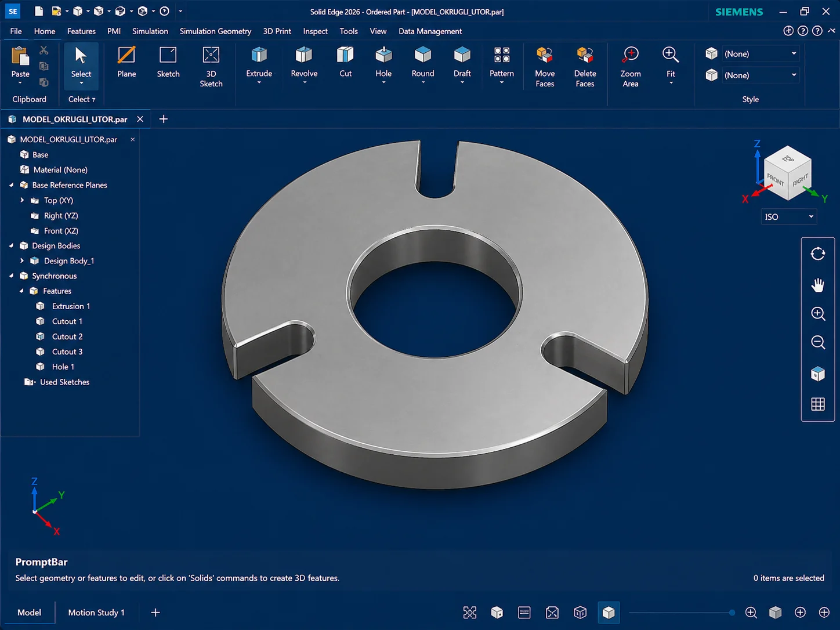Close the MODEL_OKRUGLI_UTOR.par document tab
The width and height of the screenshot is (840, 630).
coord(140,119)
